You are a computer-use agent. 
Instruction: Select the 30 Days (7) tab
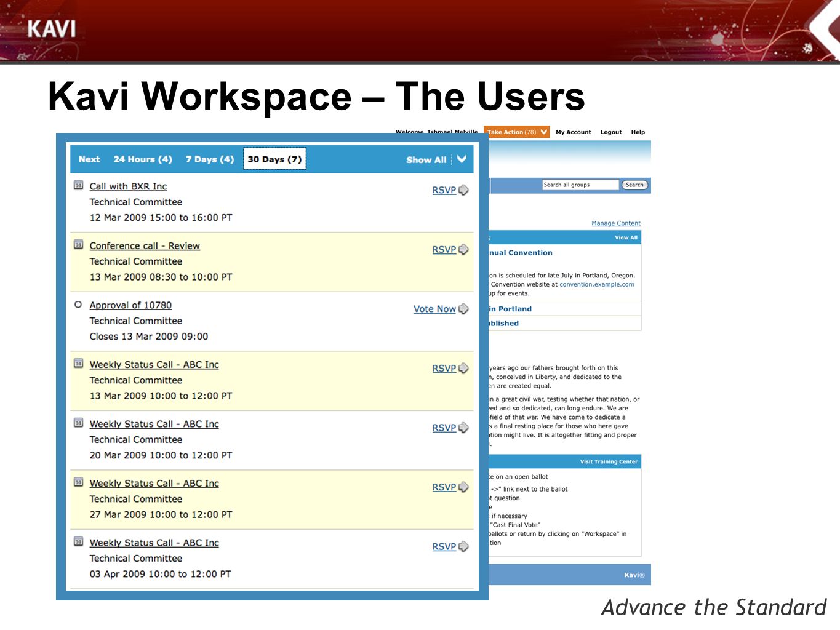pyautogui.click(x=274, y=159)
